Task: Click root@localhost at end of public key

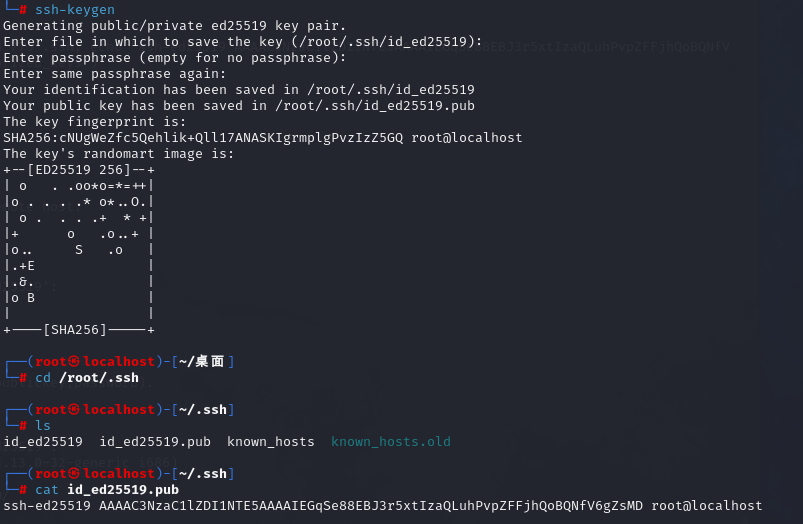Action: 707,506
